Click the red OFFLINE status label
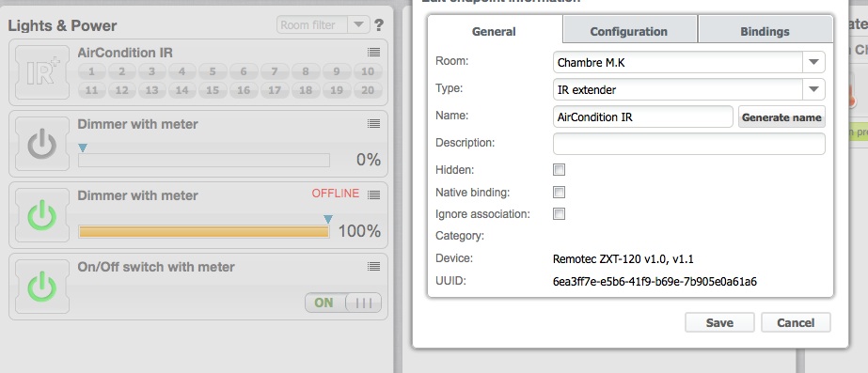Screen dimensions: 868x373 pyautogui.click(x=336, y=194)
